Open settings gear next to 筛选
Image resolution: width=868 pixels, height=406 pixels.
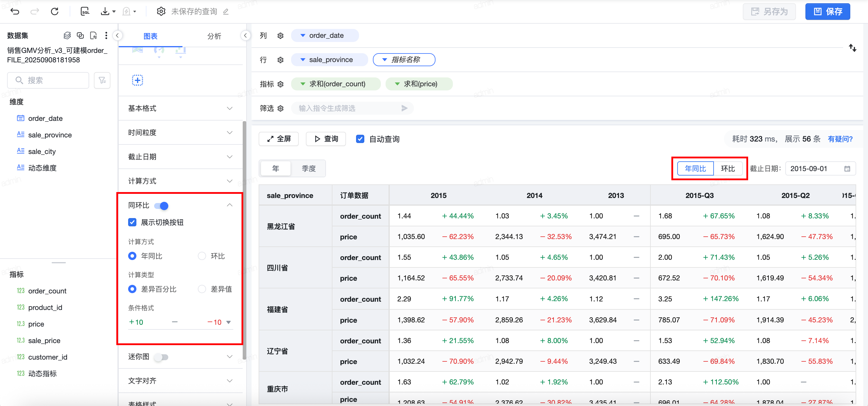(280, 108)
